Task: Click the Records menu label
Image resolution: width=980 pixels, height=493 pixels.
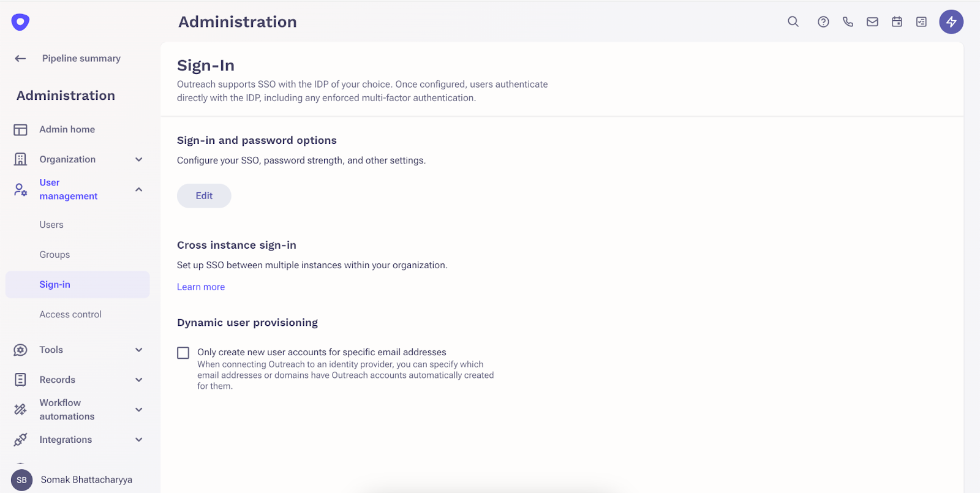Action: click(x=58, y=380)
